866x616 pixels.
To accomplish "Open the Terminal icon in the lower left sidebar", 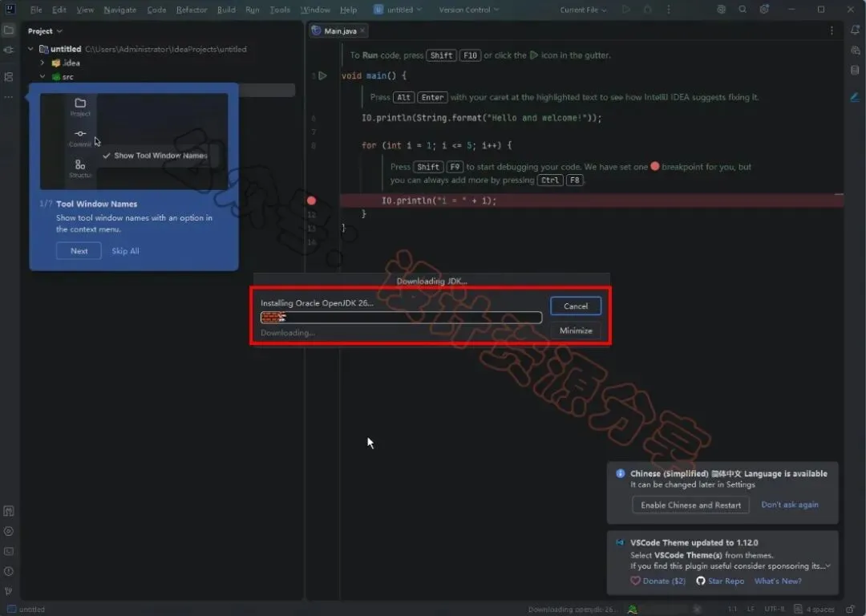I will pyautogui.click(x=9, y=551).
